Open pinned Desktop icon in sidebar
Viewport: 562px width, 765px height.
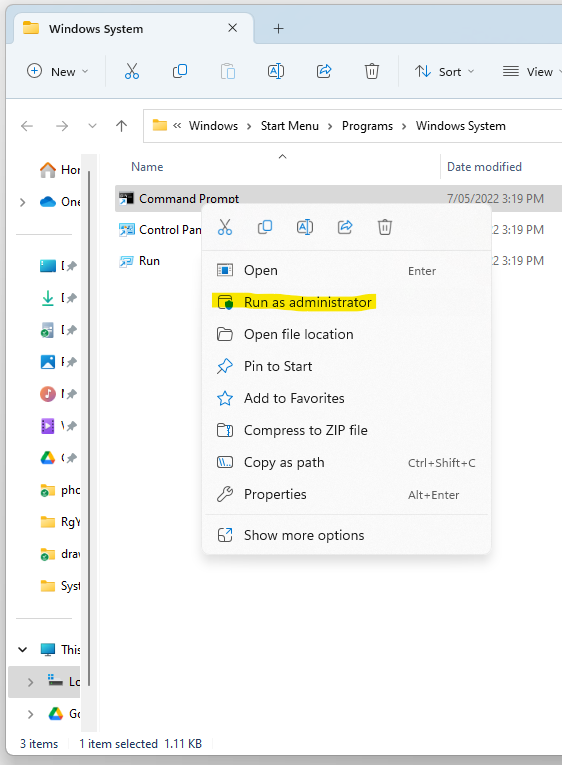pos(48,266)
